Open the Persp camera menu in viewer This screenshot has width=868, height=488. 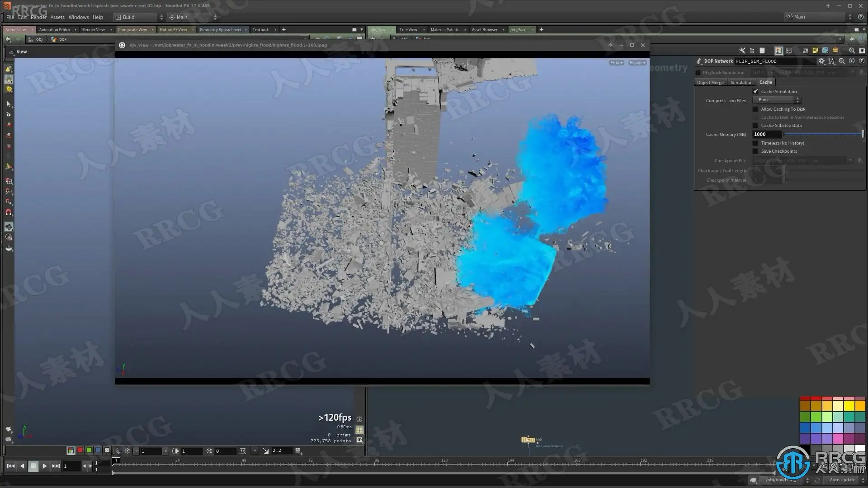click(616, 63)
